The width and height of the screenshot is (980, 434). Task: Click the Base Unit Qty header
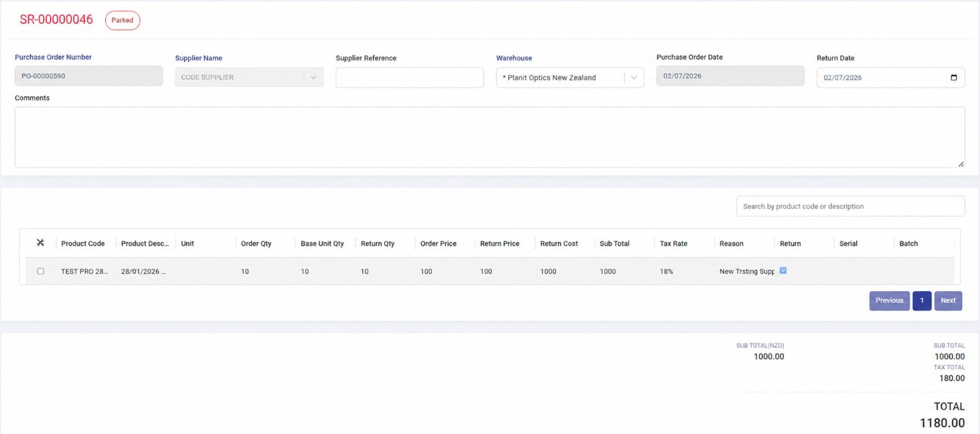322,243
